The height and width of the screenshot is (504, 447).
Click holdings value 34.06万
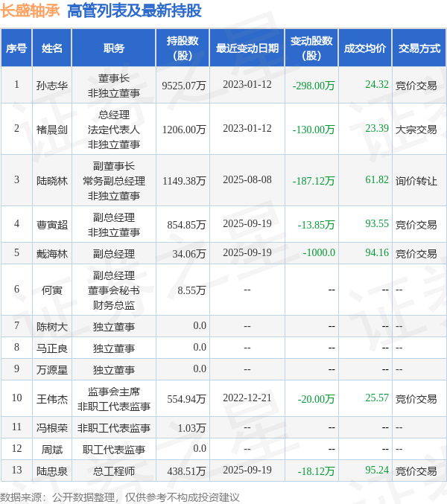(189, 254)
